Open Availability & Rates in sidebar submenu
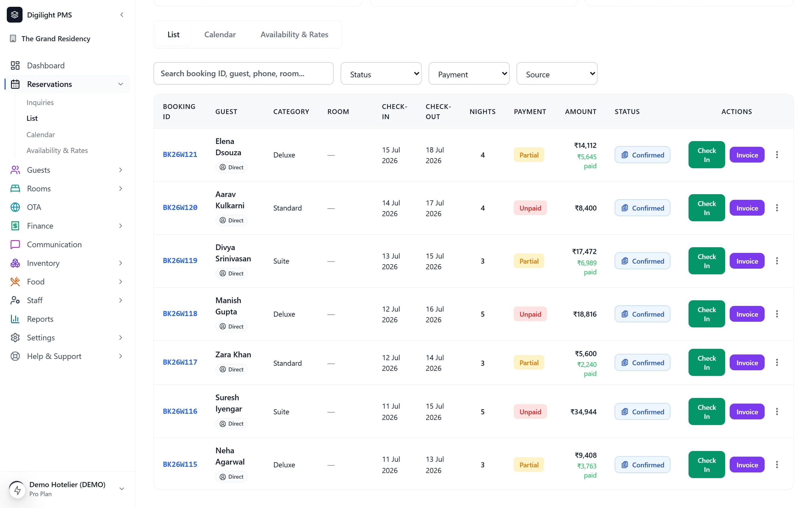812x508 pixels. click(x=57, y=150)
